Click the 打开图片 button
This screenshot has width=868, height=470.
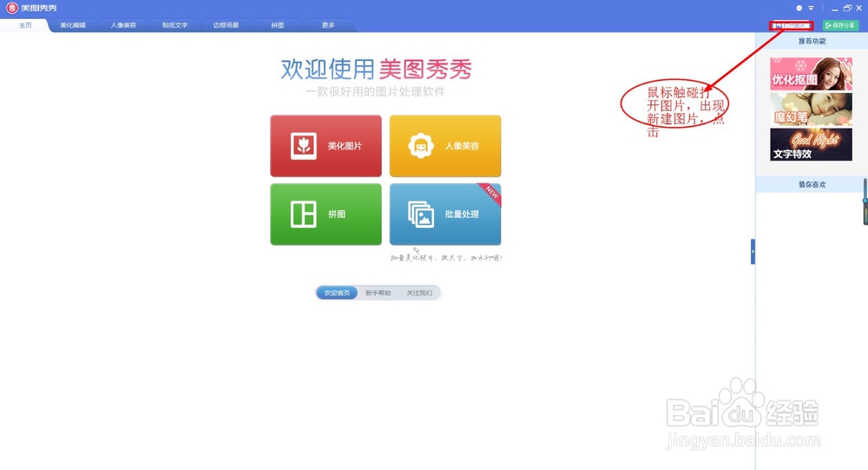point(791,25)
